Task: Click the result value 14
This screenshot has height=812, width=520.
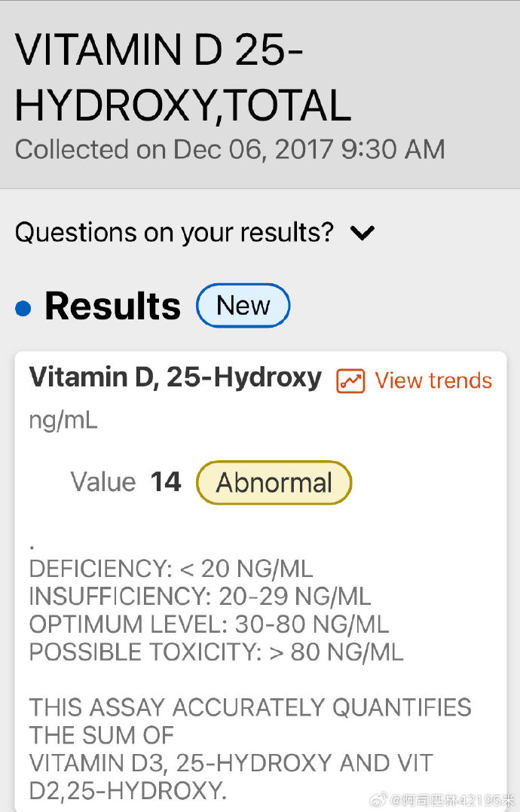Action: pyautogui.click(x=166, y=482)
